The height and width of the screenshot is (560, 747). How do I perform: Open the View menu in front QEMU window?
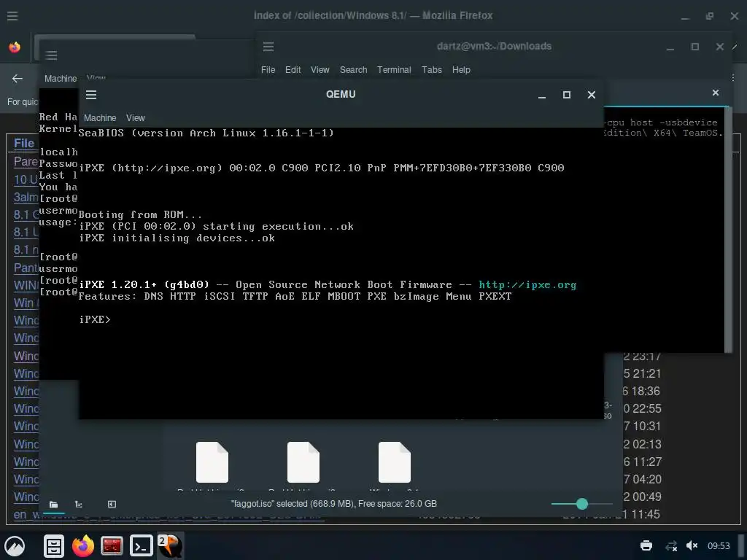pyautogui.click(x=135, y=117)
